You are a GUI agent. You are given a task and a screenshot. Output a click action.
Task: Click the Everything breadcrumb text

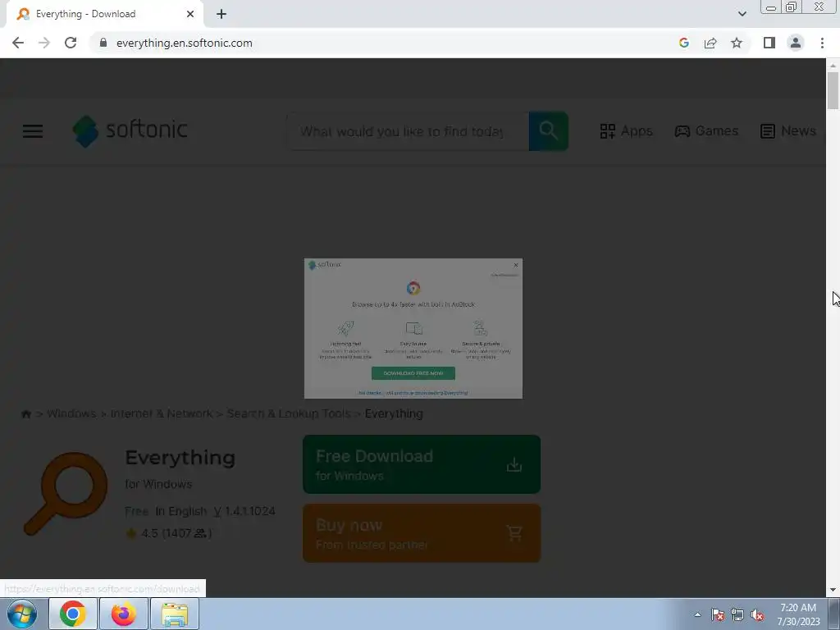tap(394, 413)
